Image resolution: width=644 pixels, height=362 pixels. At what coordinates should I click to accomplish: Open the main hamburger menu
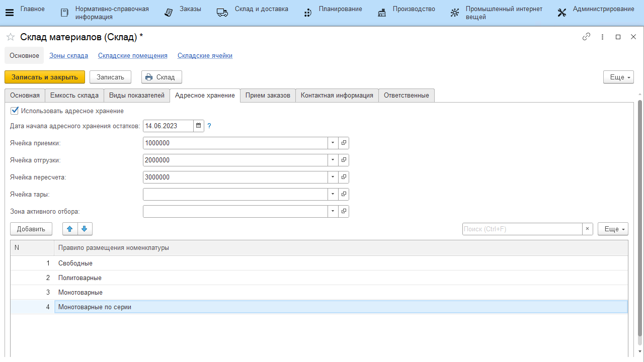pos(10,13)
